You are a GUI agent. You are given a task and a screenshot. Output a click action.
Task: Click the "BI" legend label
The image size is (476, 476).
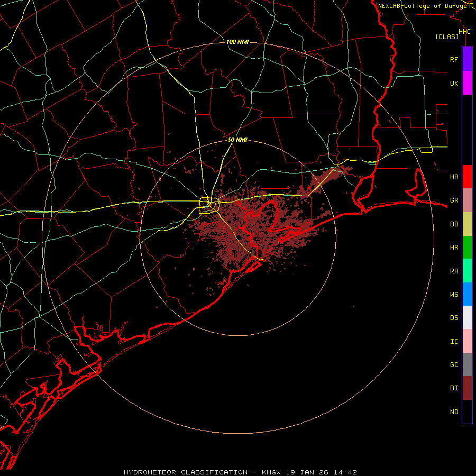click(454, 388)
